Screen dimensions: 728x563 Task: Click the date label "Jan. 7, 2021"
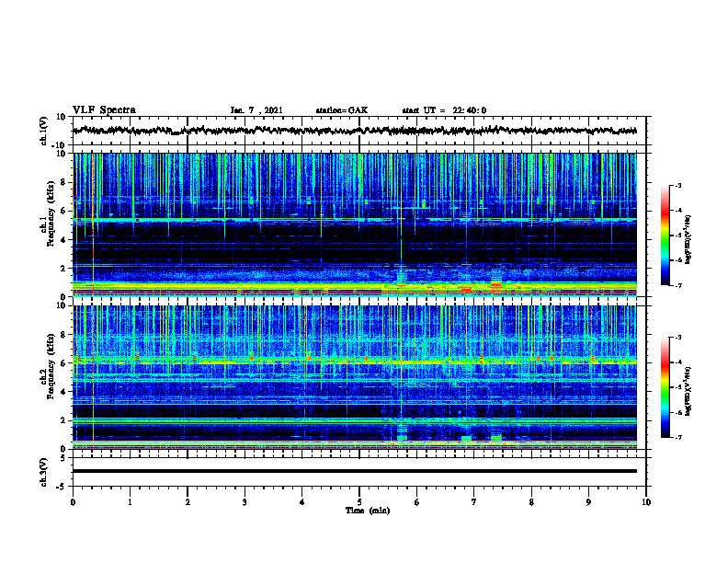pyautogui.click(x=256, y=110)
